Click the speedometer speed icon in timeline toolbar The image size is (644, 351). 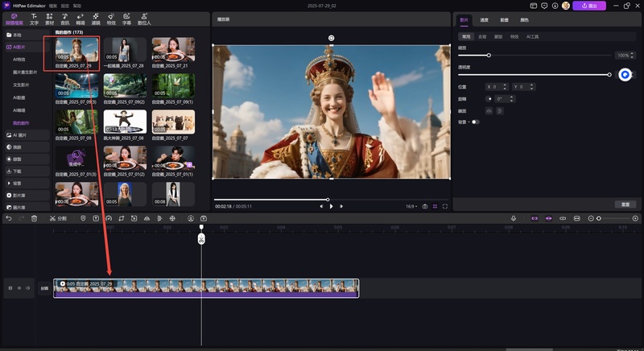[x=109, y=218]
